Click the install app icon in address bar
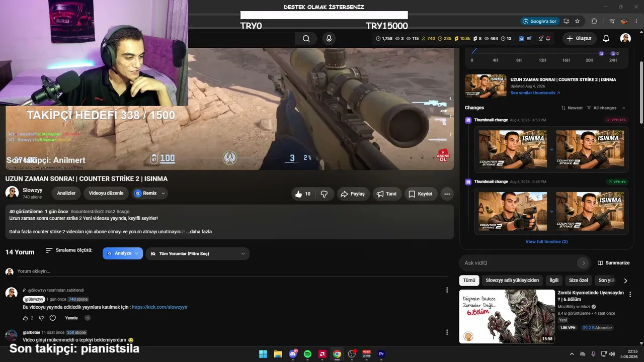This screenshot has width=644, height=362. pyautogui.click(x=567, y=21)
